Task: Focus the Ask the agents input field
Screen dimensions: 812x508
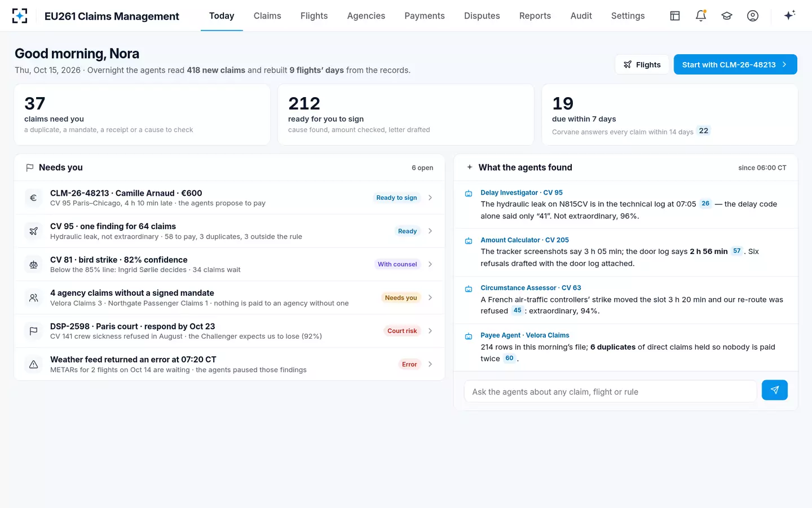Action: [x=610, y=392]
